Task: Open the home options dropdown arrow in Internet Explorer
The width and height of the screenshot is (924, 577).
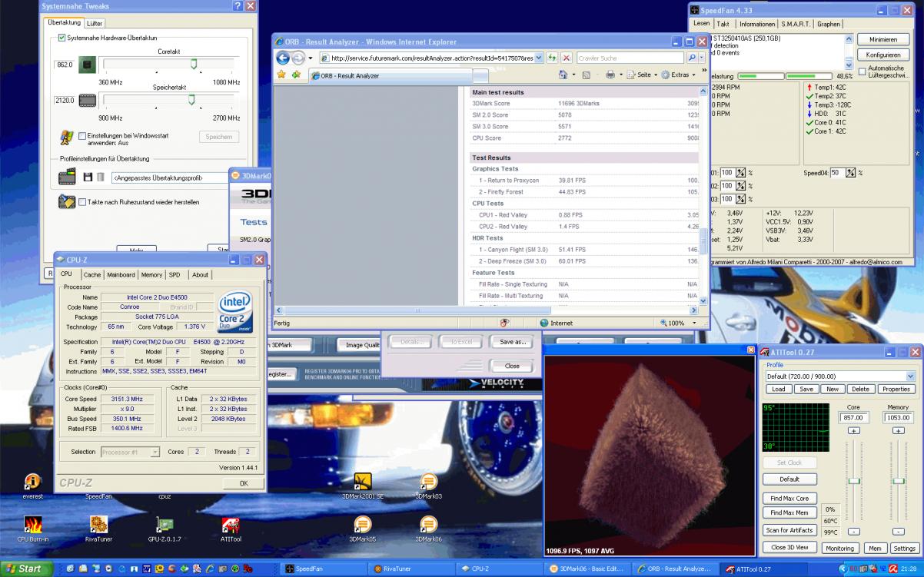Action: pyautogui.click(x=573, y=75)
